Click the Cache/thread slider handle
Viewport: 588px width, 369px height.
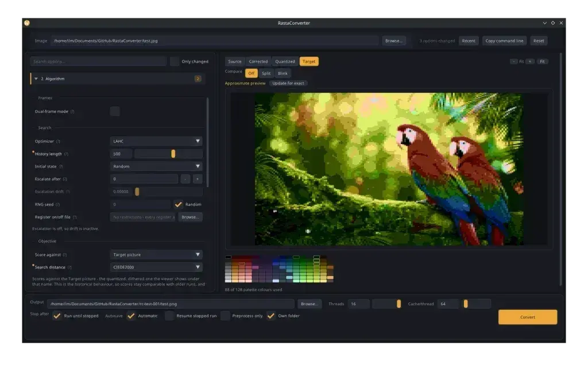[465, 304]
